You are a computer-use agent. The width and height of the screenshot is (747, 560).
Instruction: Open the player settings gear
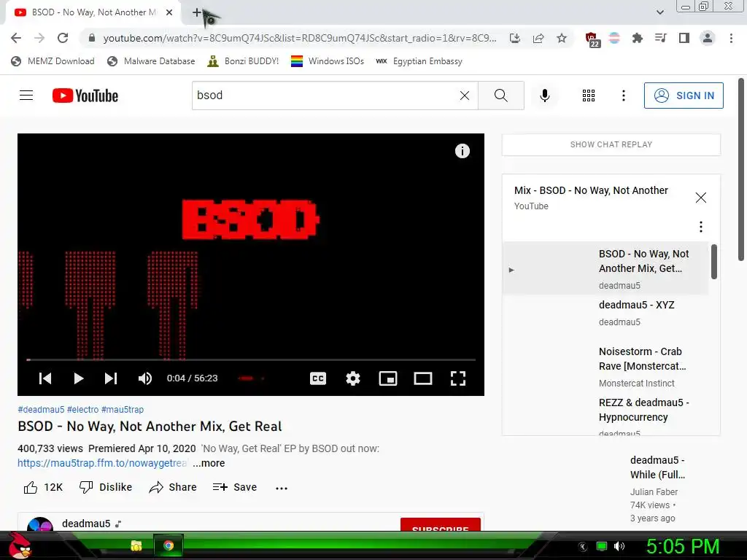pos(353,378)
